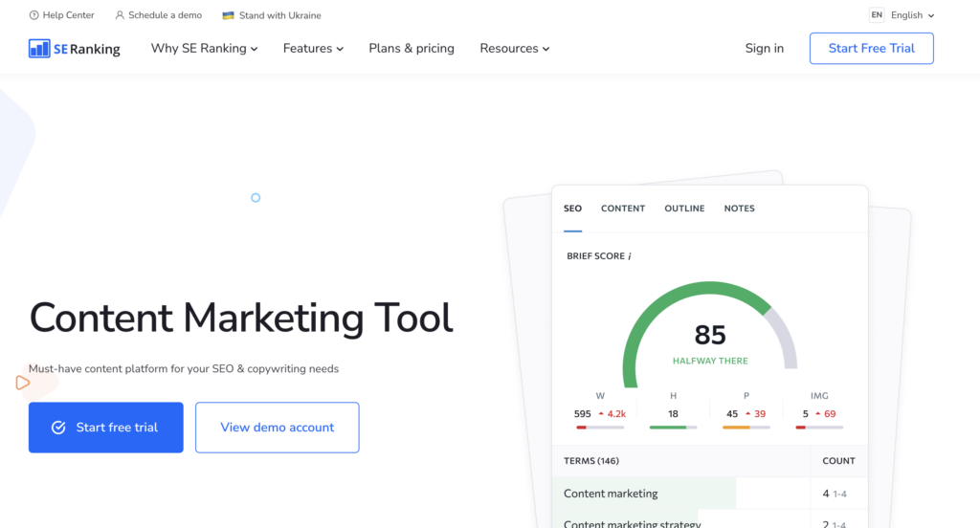Click the Must-have content platform subtitle
Viewport: 980px width, 528px height.
click(184, 368)
